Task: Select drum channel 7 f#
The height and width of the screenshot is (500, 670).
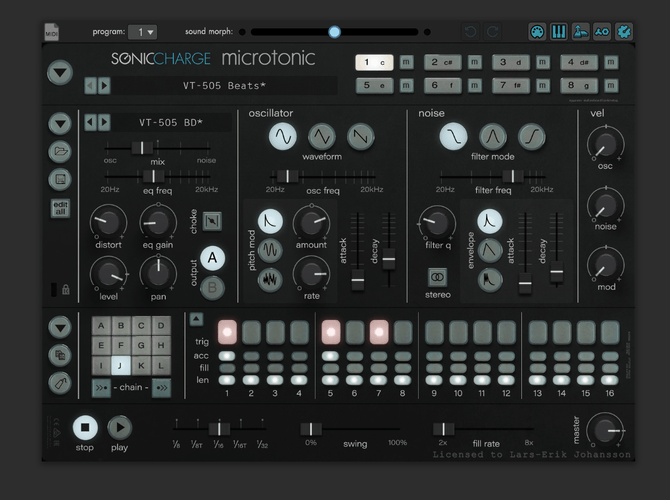Action: click(x=511, y=85)
